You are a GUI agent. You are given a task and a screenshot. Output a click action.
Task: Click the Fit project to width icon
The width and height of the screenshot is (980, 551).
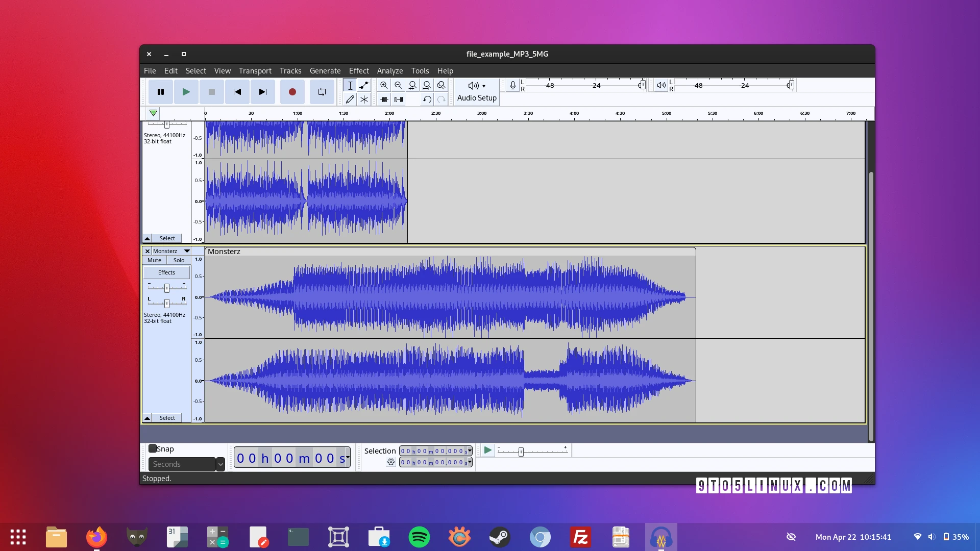point(427,85)
